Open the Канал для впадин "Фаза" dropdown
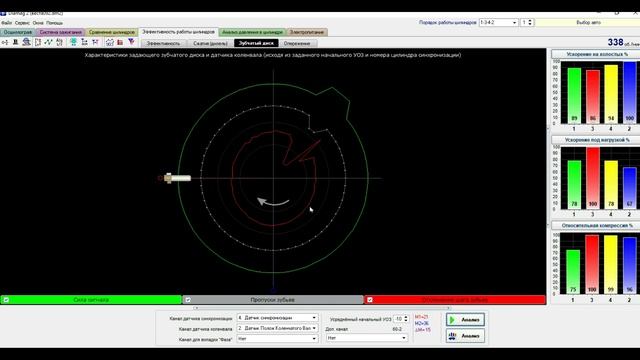This screenshot has width=640, height=360. [277, 339]
